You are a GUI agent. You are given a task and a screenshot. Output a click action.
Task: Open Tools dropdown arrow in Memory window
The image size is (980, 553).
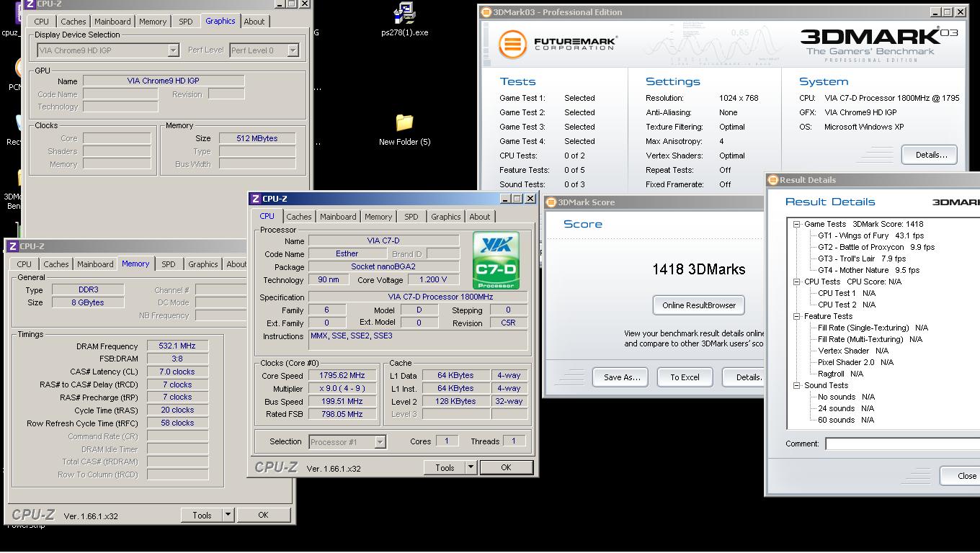tap(228, 515)
